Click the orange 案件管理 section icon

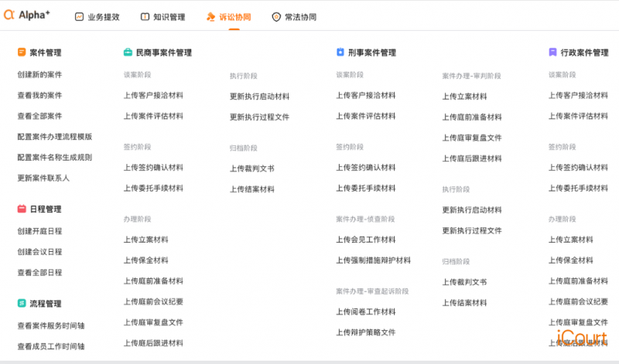tap(22, 53)
